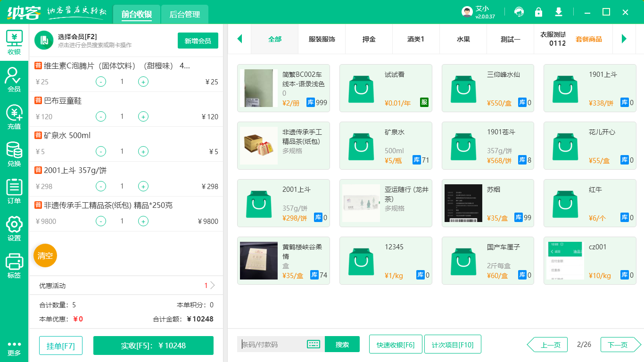644x362 pixels.
Task: Click the 挂单[F7] button
Action: (61, 346)
